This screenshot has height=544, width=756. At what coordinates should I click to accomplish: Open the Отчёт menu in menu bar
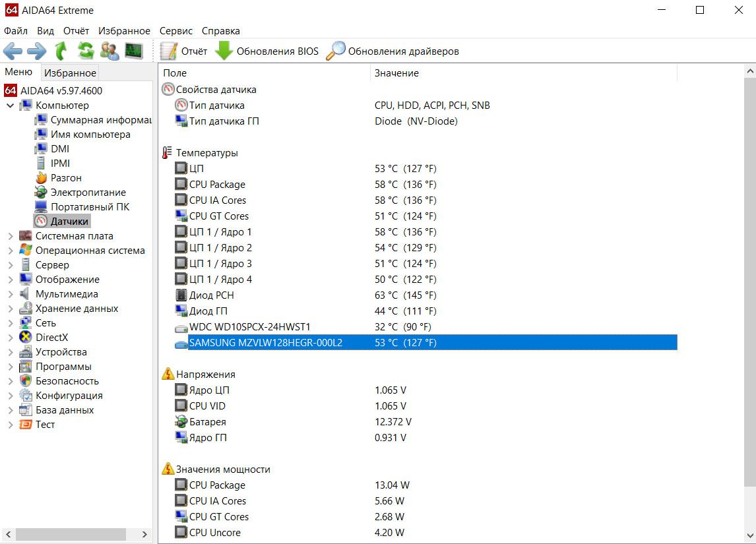click(76, 31)
